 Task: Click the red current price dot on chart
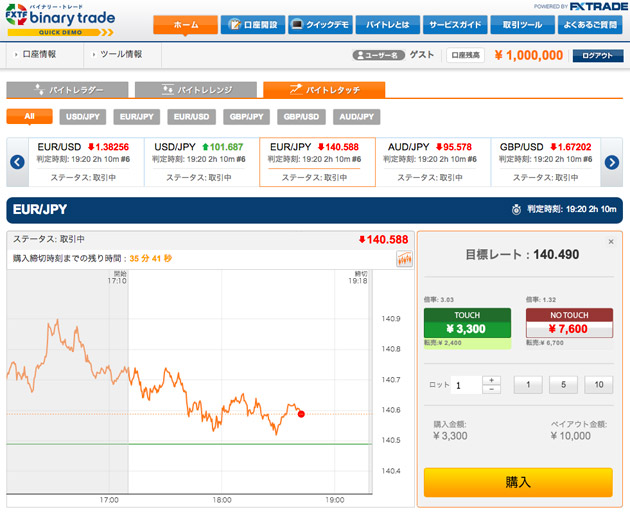(301, 414)
